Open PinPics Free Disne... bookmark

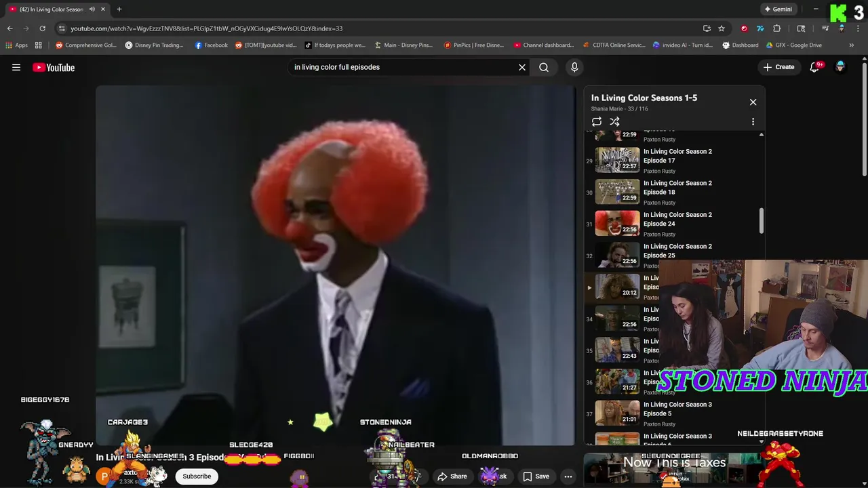473,45
